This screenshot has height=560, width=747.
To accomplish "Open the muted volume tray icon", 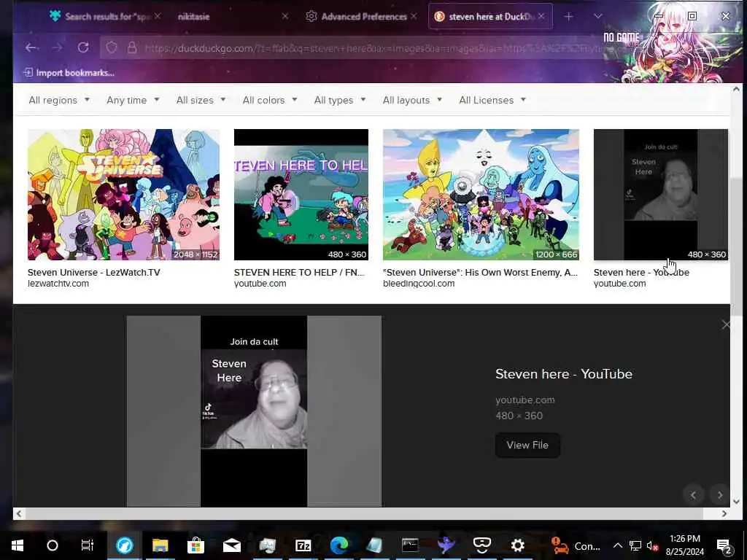I will point(652,545).
